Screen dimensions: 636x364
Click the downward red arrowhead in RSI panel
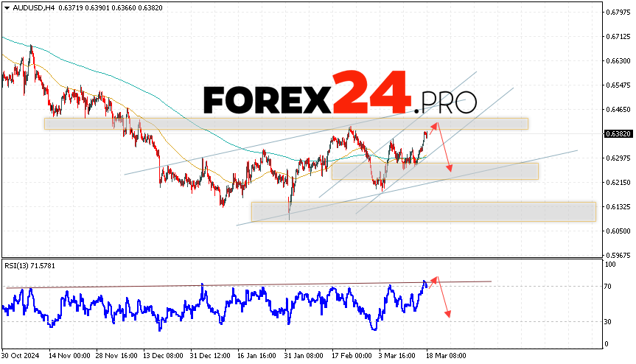point(447,314)
